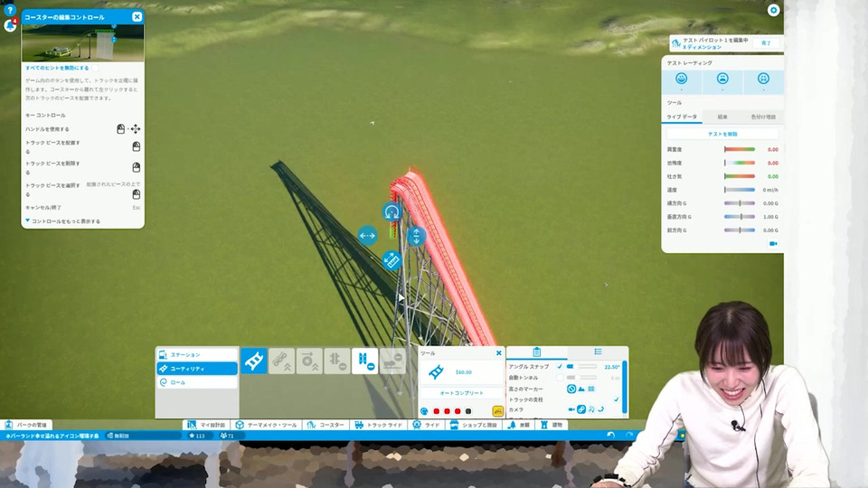The image size is (868, 488).
Task: Open the マイ設計図 menu
Action: 206,425
